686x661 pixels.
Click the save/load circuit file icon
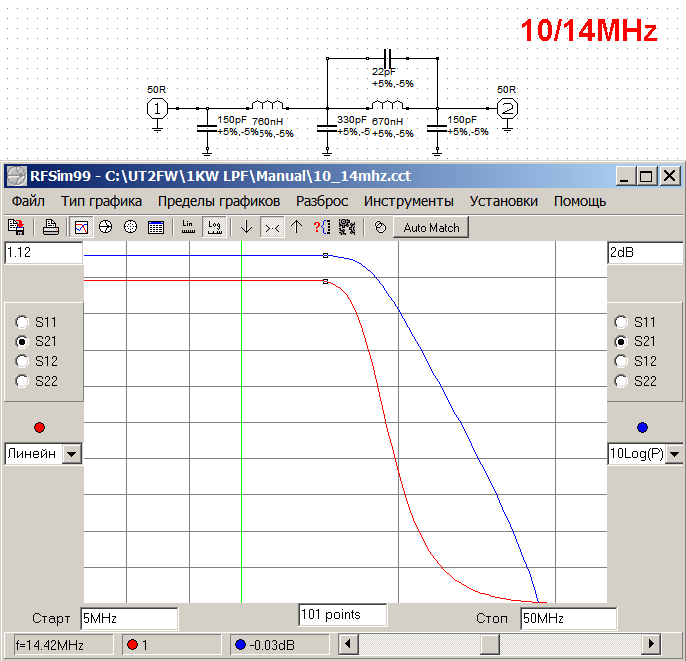click(x=16, y=227)
